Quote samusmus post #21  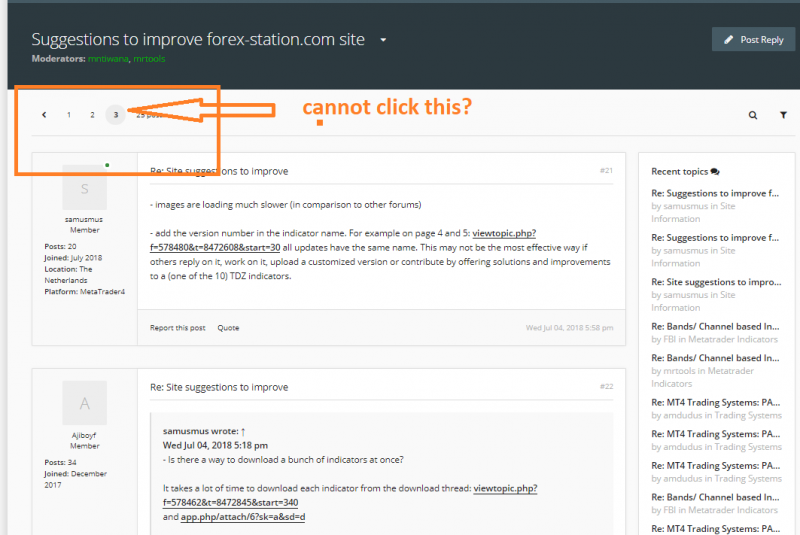228,328
